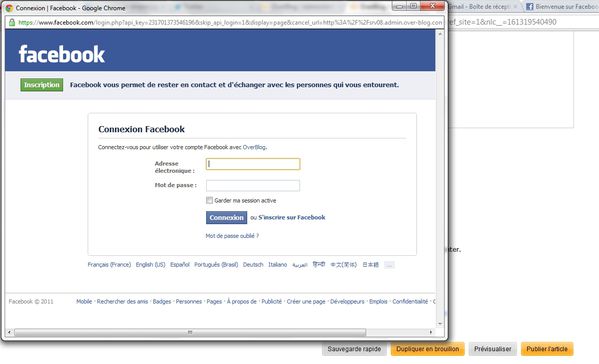Screen dimensions: 599x364
Task: Click the horizontal scrollbar thumb in popup
Action: [x=190, y=332]
